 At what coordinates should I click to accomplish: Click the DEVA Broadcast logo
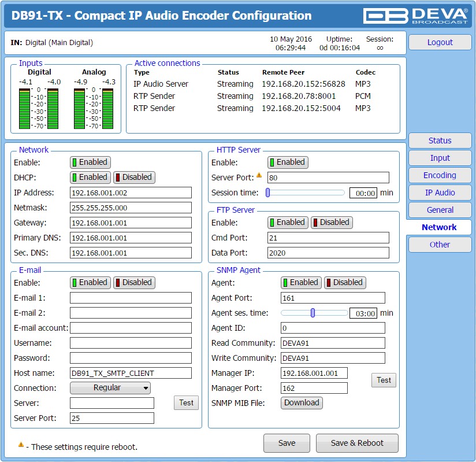(415, 16)
